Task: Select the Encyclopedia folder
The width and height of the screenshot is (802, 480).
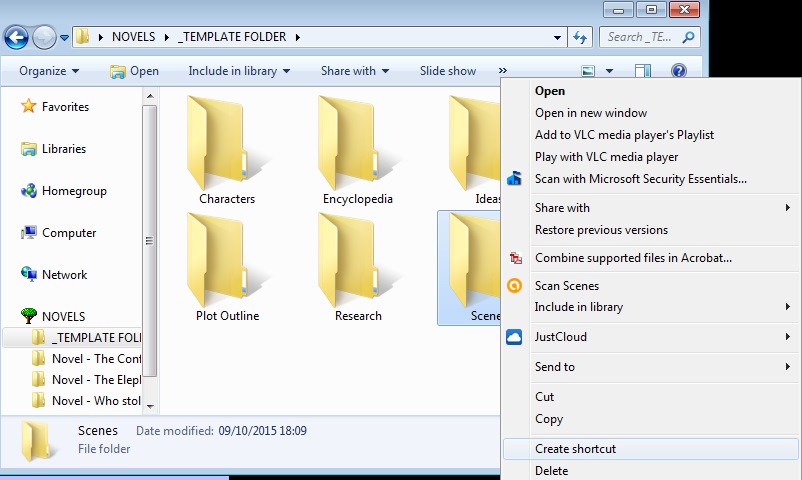Action: pyautogui.click(x=358, y=151)
